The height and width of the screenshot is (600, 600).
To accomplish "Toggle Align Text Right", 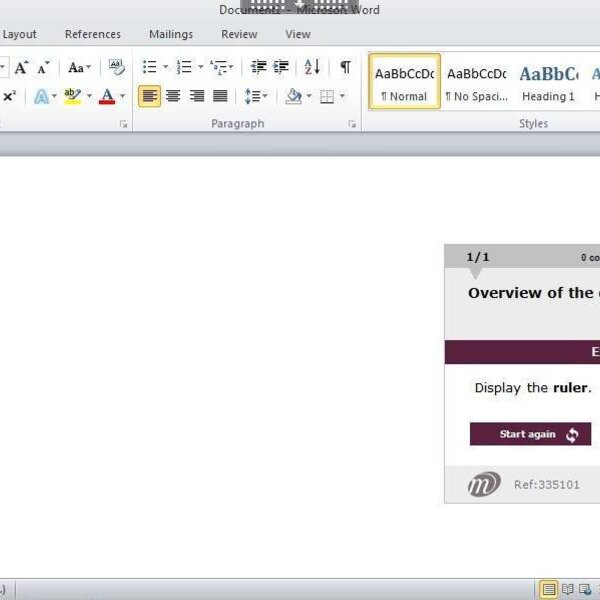I will click(x=197, y=96).
